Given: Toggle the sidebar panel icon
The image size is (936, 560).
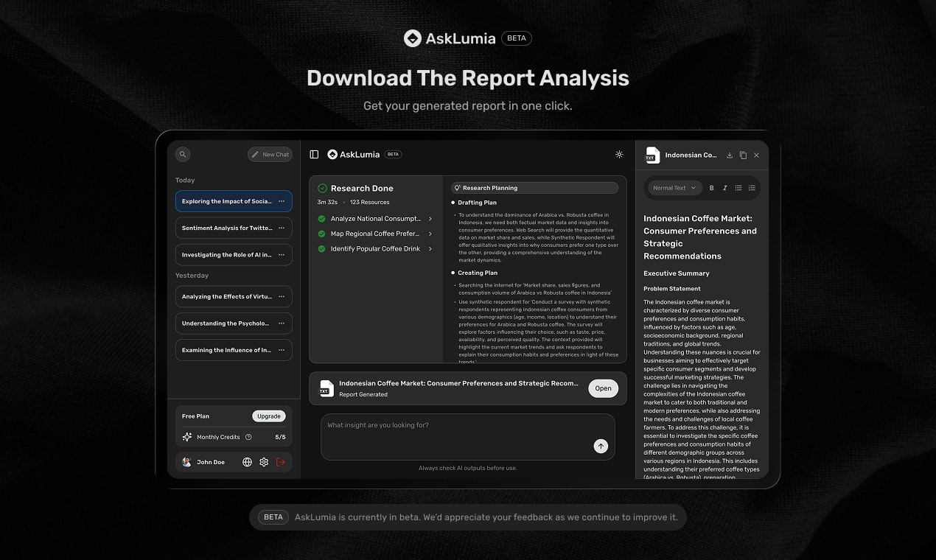Looking at the screenshot, I should (x=314, y=154).
